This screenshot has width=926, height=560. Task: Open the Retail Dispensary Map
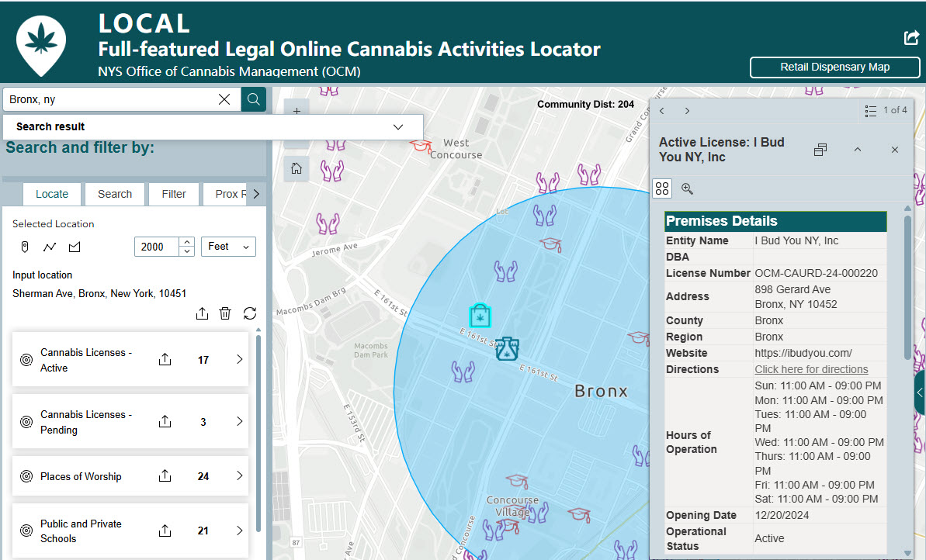coord(834,67)
